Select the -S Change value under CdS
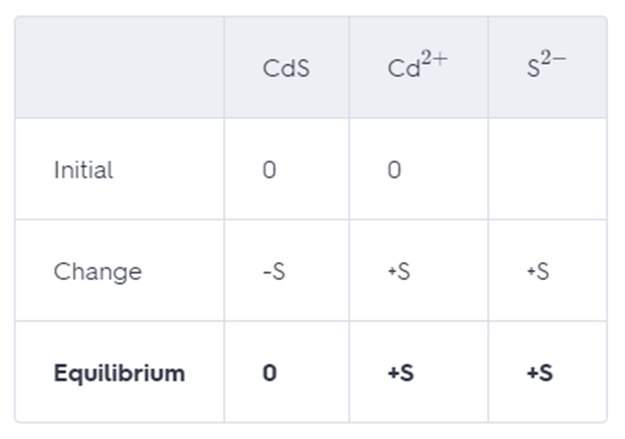625x439 pixels. coord(273,272)
